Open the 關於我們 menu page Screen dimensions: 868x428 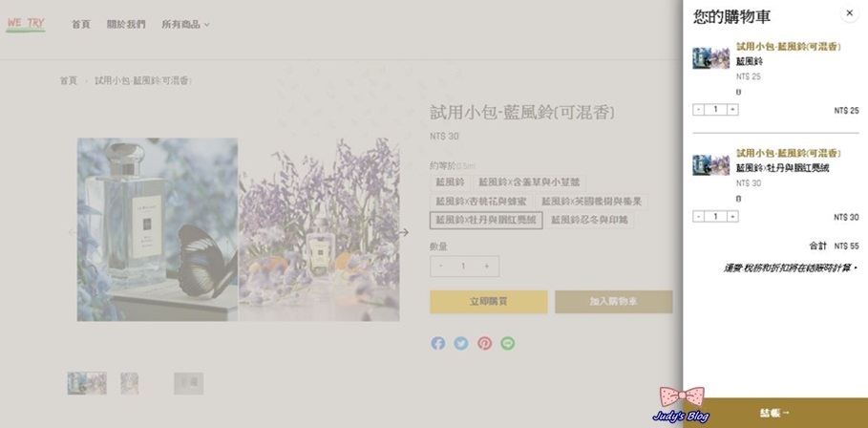pyautogui.click(x=126, y=25)
